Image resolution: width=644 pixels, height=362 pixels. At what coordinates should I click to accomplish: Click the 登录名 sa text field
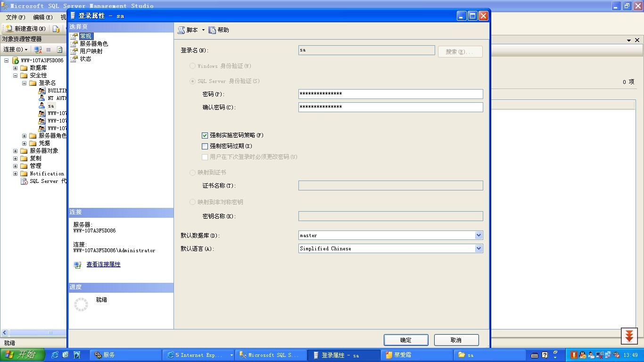(x=366, y=50)
